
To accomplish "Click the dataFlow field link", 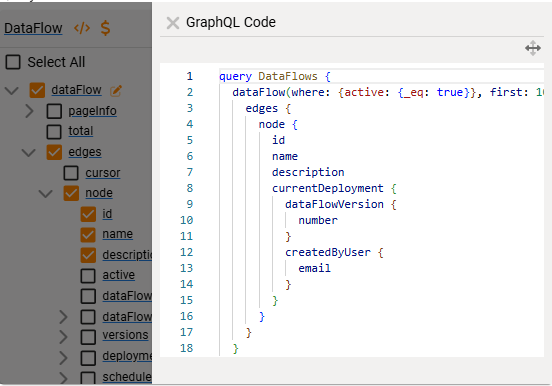I will coord(76,90).
